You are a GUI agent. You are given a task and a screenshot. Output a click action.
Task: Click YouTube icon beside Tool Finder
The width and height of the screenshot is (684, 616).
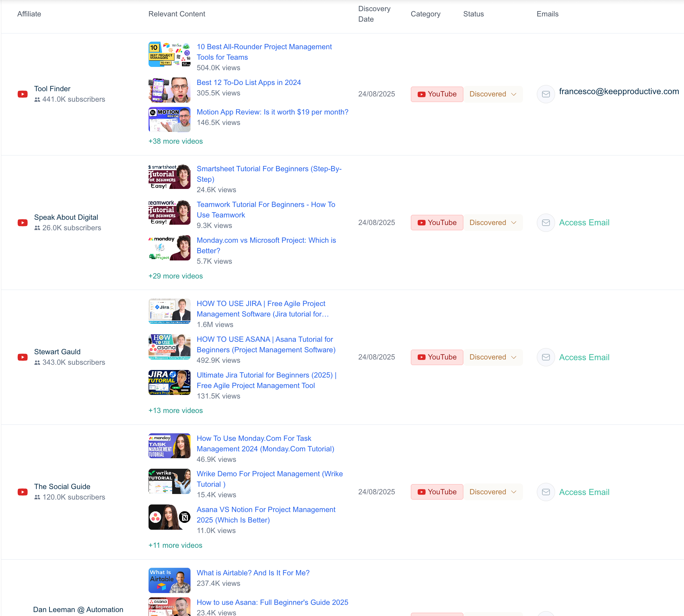23,94
